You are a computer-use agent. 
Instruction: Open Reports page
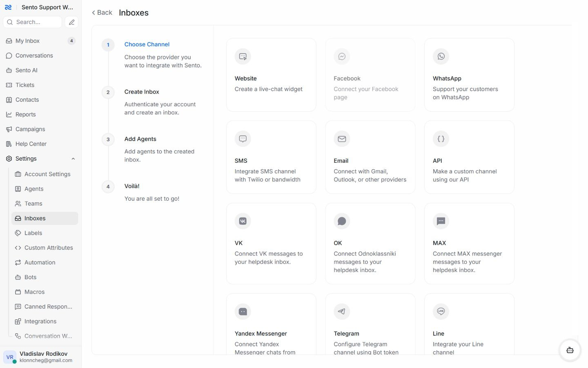[x=41, y=114]
